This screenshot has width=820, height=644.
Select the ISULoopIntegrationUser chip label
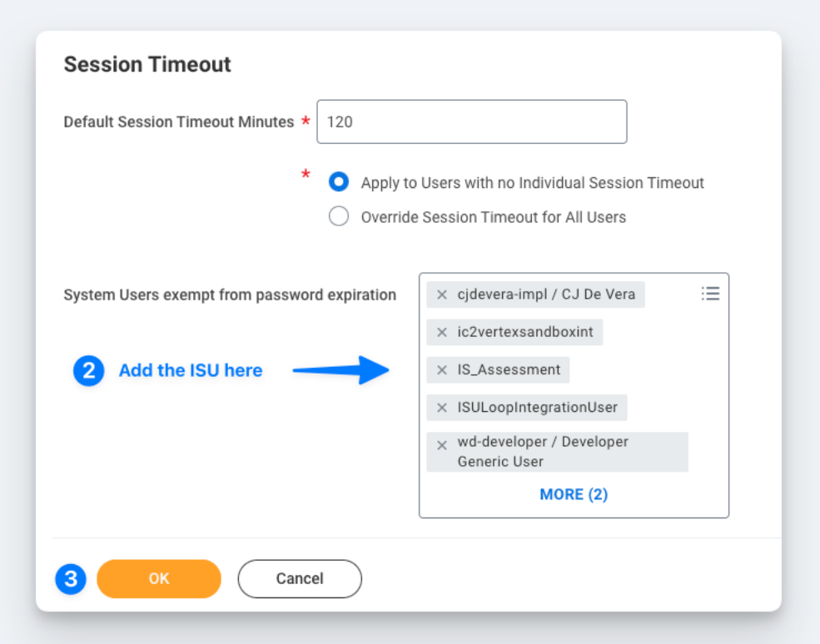pyautogui.click(x=537, y=408)
